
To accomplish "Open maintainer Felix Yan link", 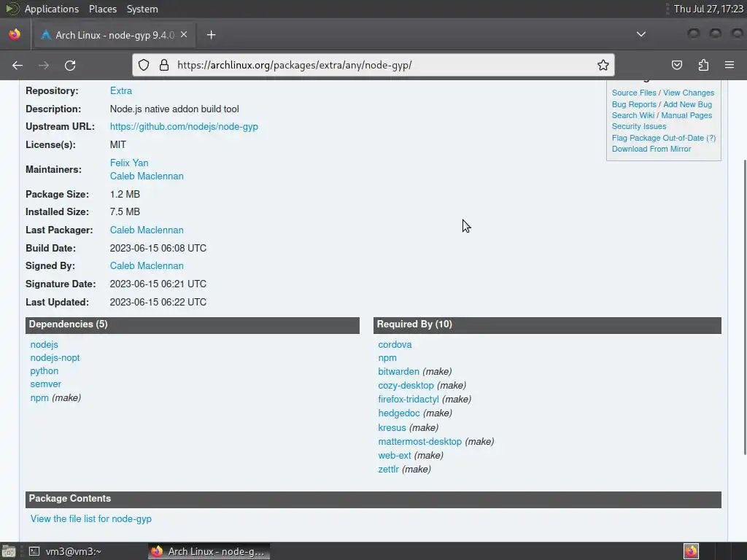I will pyautogui.click(x=129, y=163).
